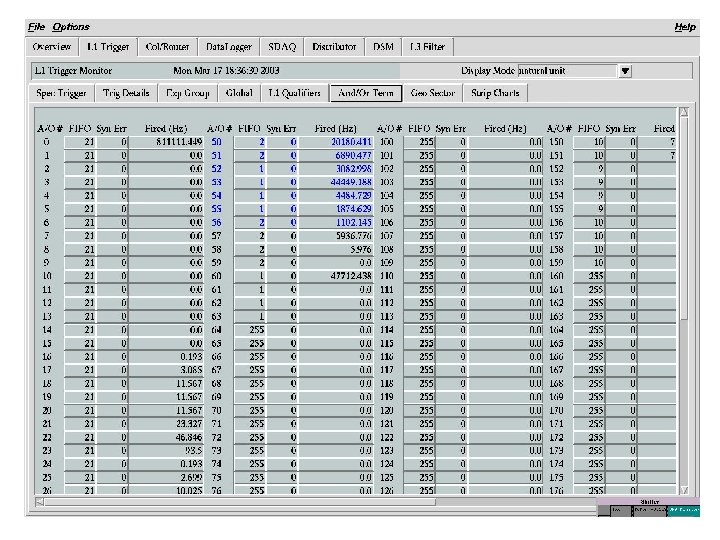Select the Fired value 5.976 for term 58
Screen dimensions: 720x540
pos(336,249)
